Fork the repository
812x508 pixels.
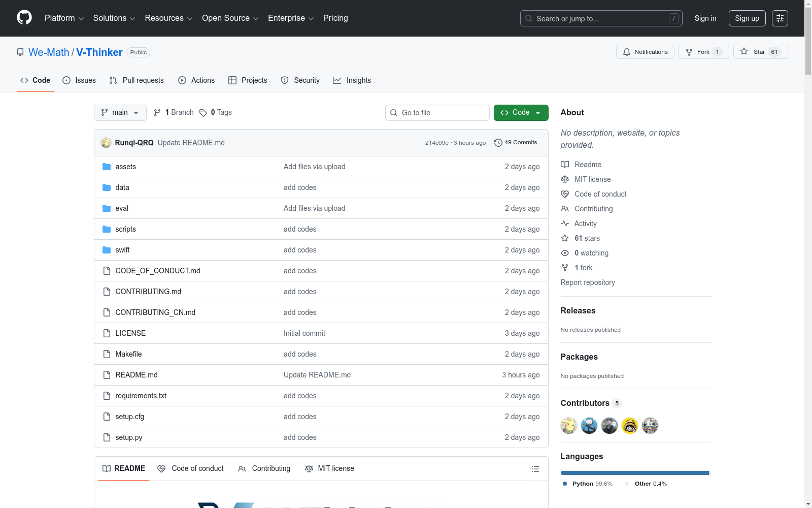click(703, 52)
